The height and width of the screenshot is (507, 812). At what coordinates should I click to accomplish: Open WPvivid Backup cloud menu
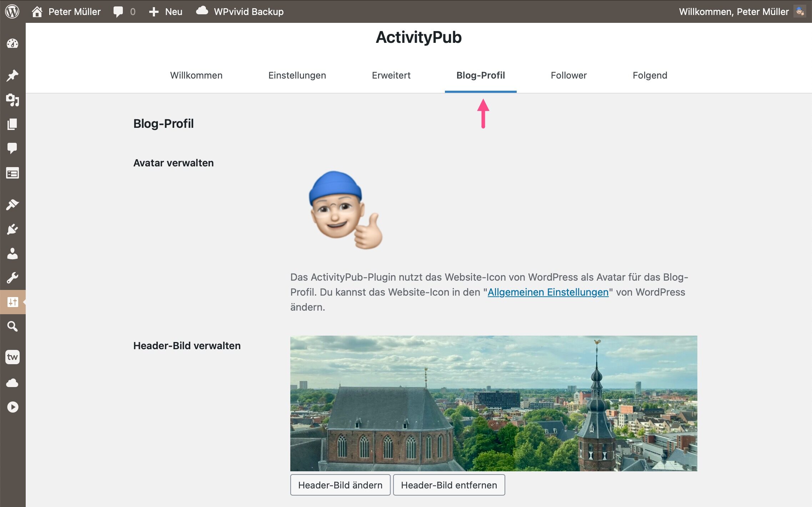click(x=202, y=11)
